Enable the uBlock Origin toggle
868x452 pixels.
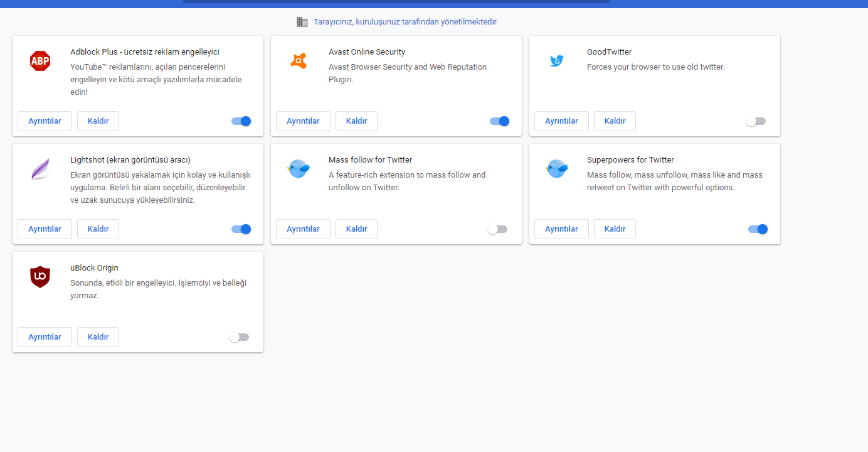pos(239,337)
